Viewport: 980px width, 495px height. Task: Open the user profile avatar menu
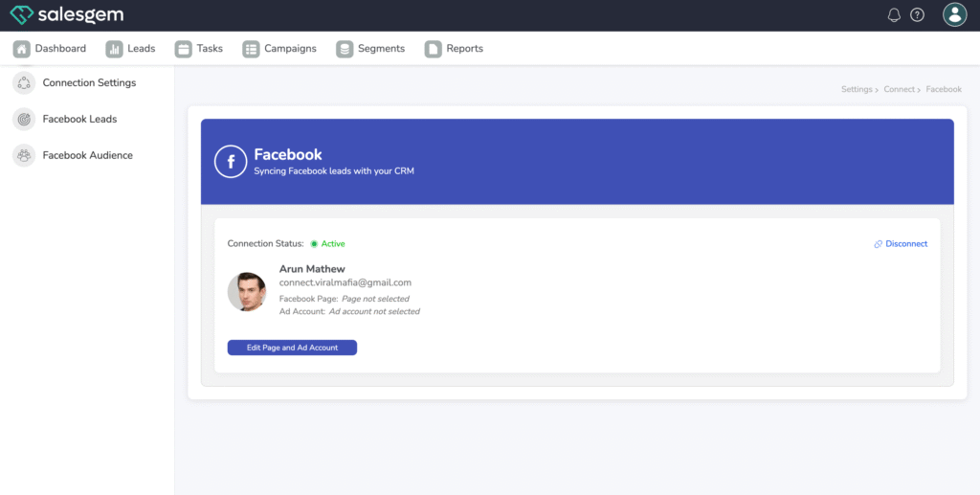tap(953, 14)
